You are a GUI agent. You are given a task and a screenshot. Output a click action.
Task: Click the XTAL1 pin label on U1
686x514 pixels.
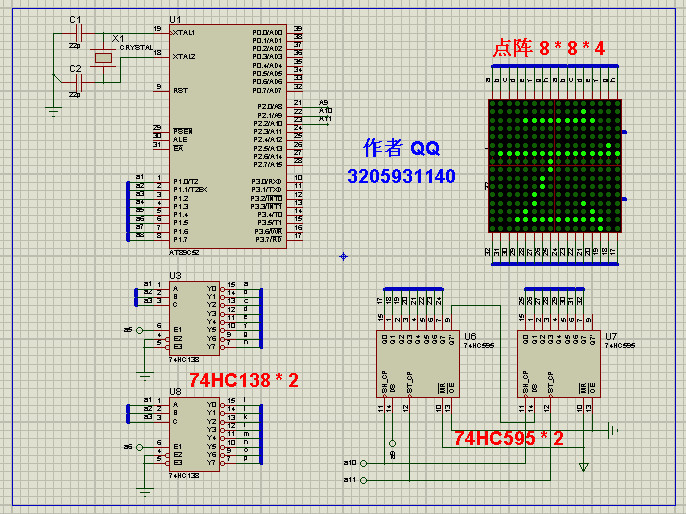pyautogui.click(x=184, y=33)
